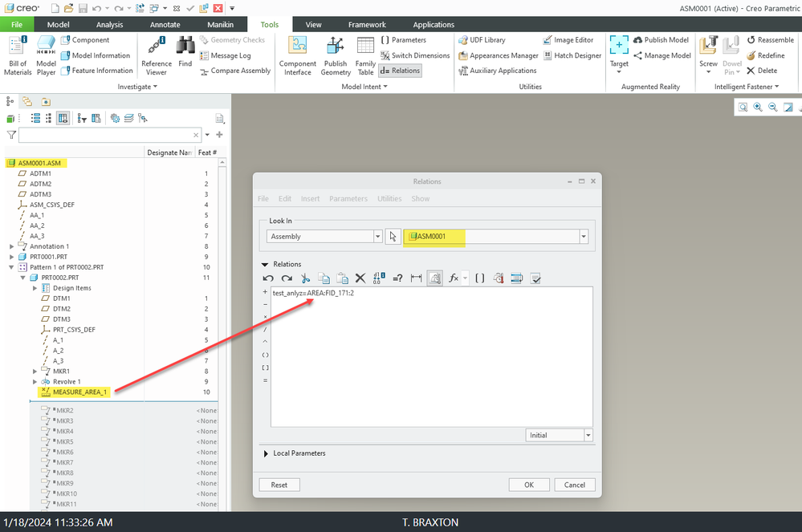Insert equals sign operator in relations editor
802x532 pixels.
point(265,380)
